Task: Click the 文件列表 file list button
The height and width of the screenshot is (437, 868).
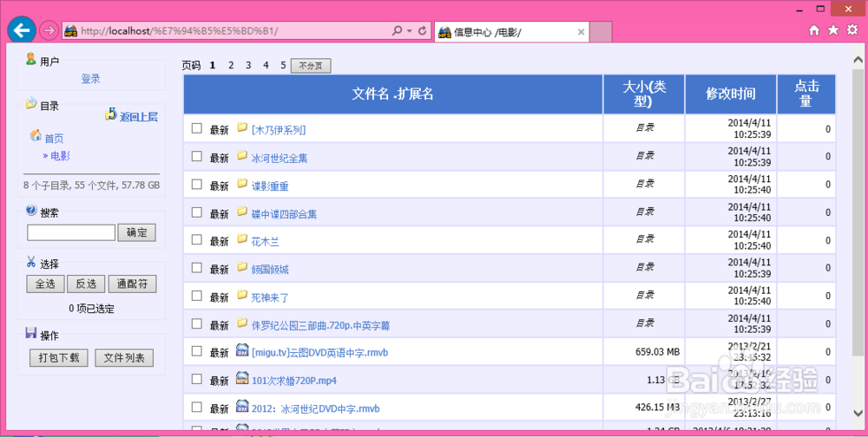Action: pyautogui.click(x=124, y=358)
